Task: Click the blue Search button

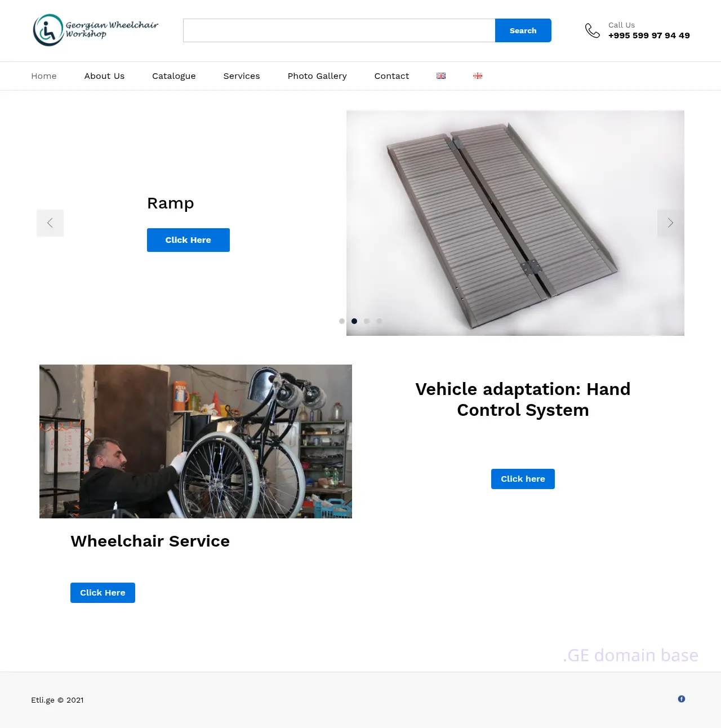Action: tap(523, 30)
